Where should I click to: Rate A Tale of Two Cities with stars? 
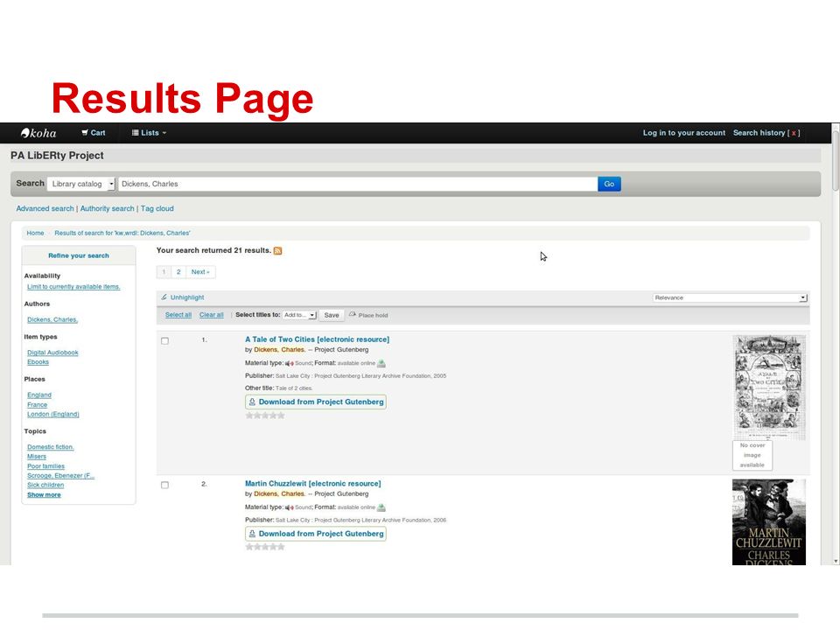click(x=265, y=416)
